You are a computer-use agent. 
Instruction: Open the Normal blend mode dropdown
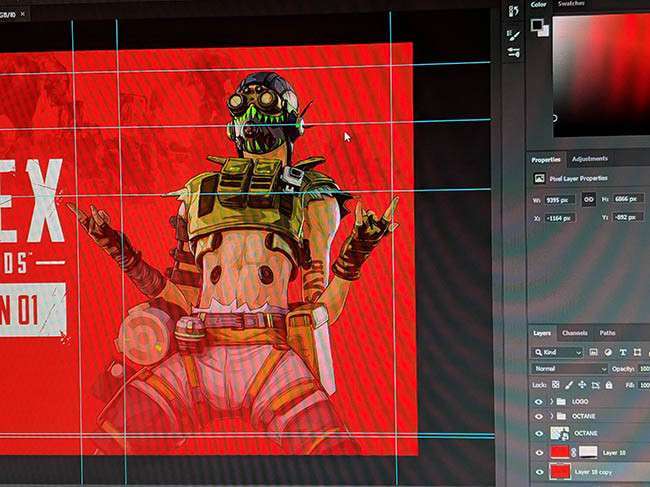569,368
